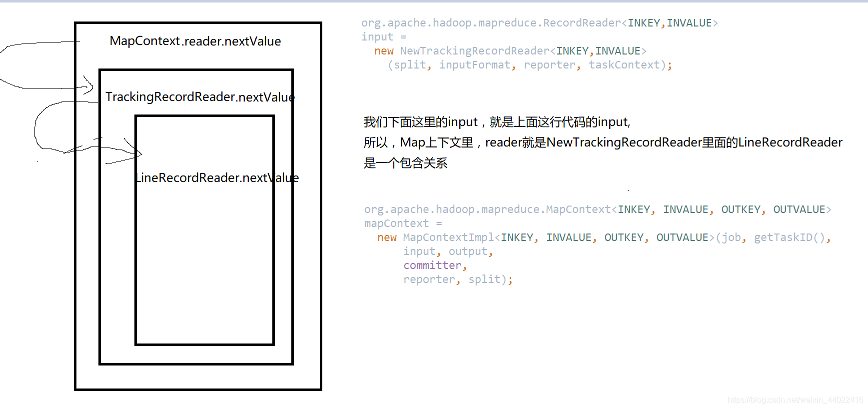Viewport: 868px width, 409px height.
Task: Click the 'reporter, split);' code line
Action: (x=458, y=279)
